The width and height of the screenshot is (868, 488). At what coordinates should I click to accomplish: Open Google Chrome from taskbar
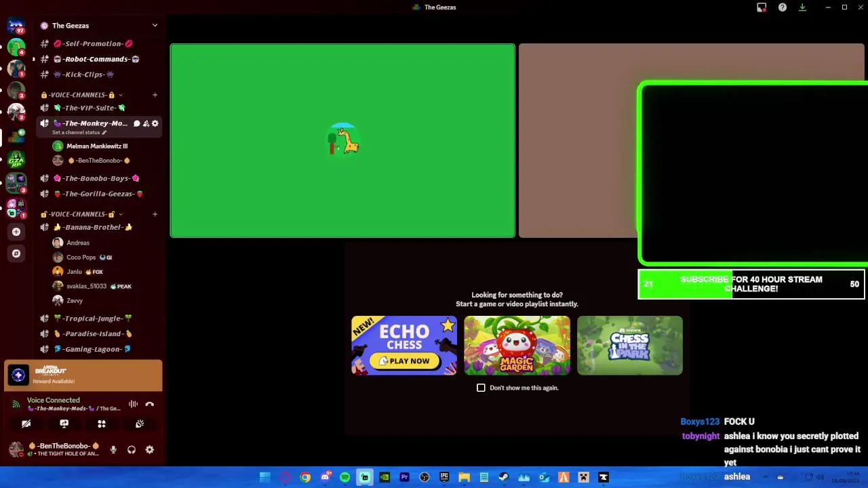click(x=305, y=477)
